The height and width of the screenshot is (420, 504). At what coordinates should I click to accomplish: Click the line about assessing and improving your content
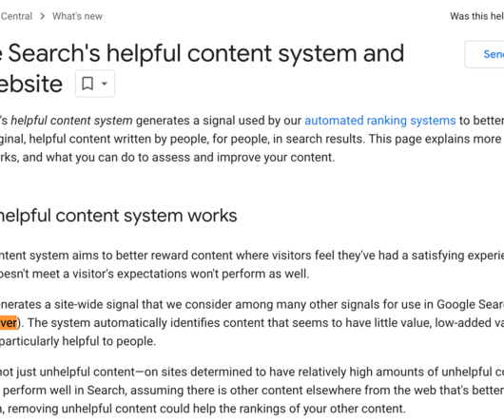(x=167, y=158)
